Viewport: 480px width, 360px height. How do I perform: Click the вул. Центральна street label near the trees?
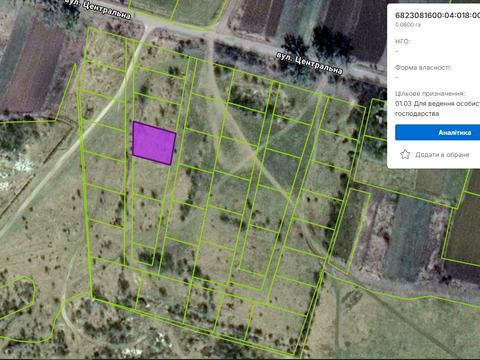coord(310,63)
